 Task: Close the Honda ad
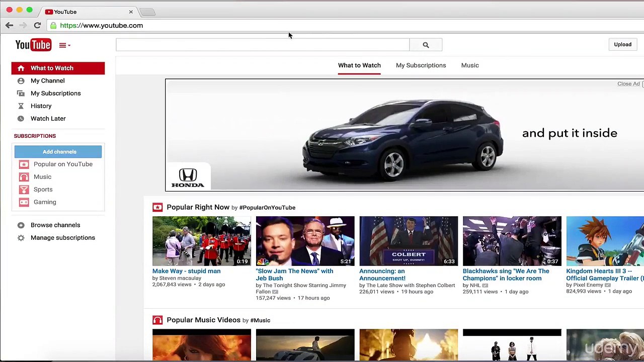pyautogui.click(x=628, y=83)
